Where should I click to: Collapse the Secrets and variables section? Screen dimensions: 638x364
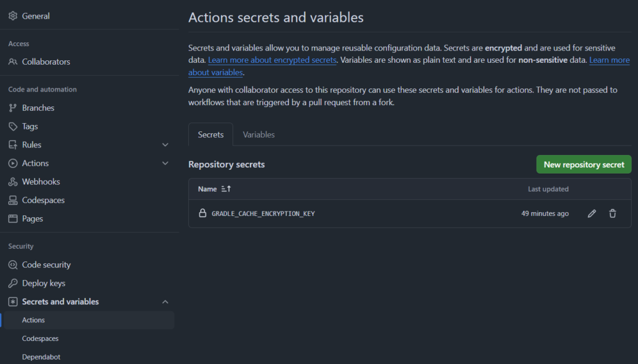click(165, 301)
